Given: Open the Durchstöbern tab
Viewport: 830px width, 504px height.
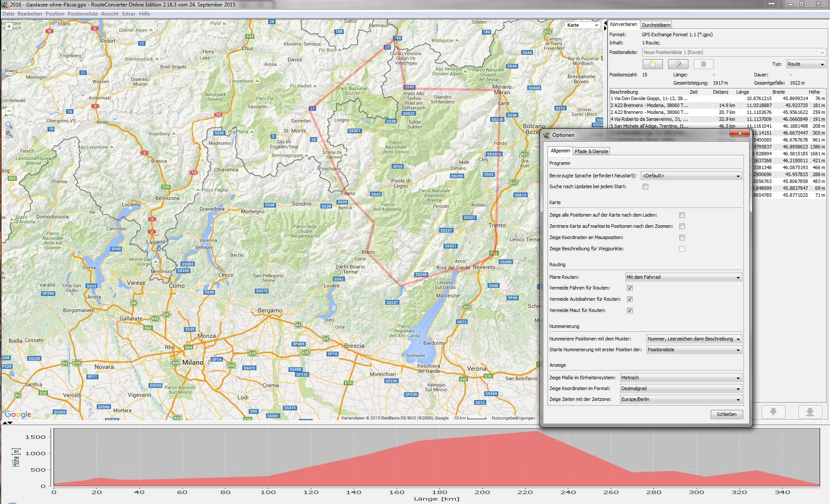Looking at the screenshot, I should tap(656, 25).
